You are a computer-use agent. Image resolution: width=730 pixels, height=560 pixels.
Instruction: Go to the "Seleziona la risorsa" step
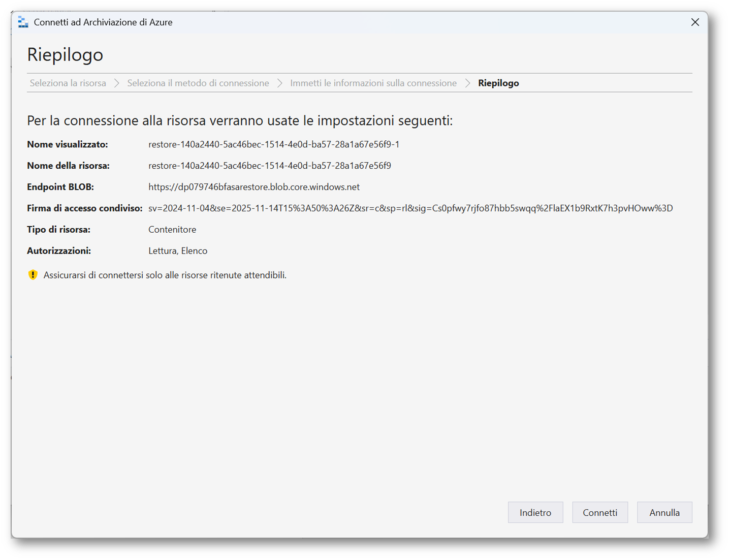tap(68, 83)
